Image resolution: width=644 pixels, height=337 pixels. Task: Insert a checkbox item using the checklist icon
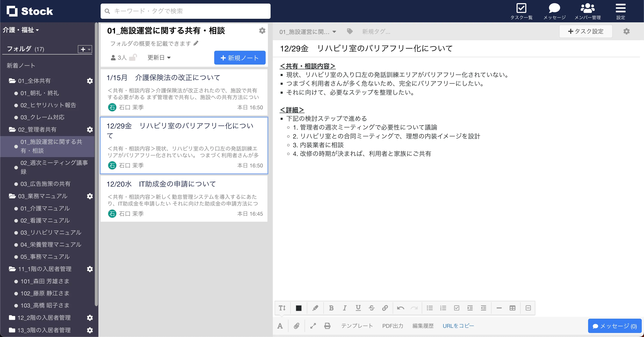tap(457, 308)
